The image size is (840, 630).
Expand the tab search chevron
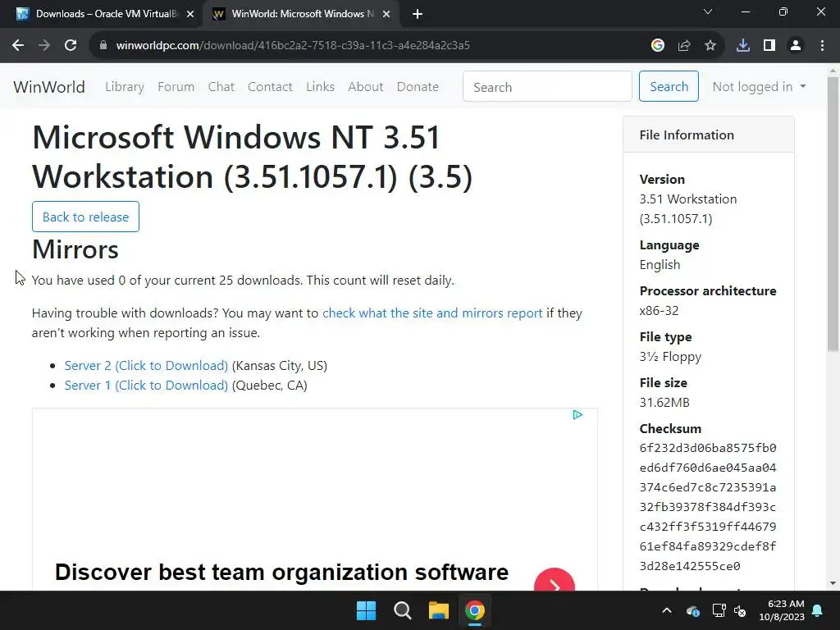click(708, 11)
